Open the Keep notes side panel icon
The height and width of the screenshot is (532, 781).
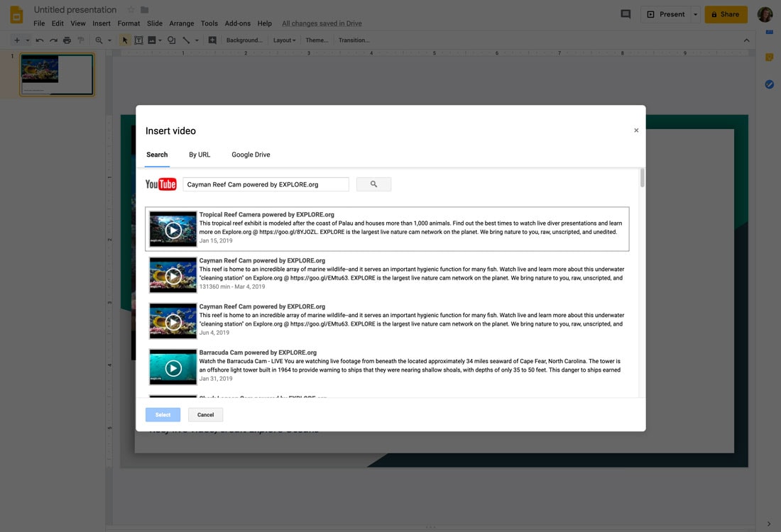[769, 57]
